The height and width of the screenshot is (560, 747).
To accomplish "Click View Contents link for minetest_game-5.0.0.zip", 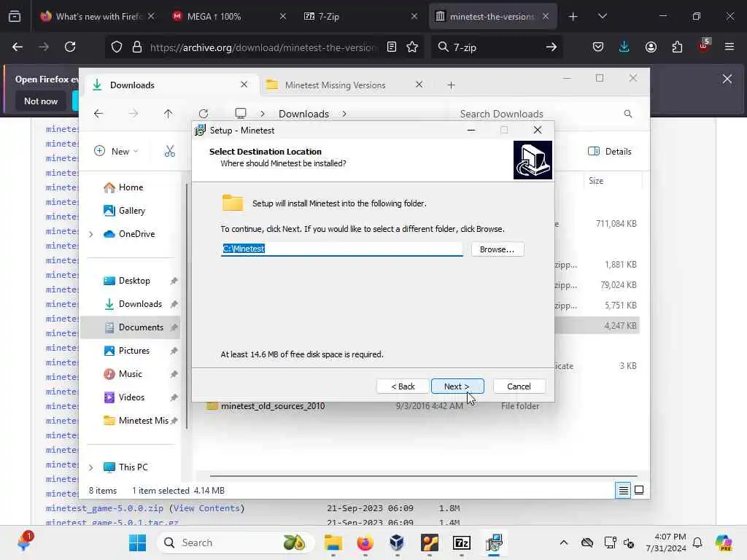I will (206, 508).
